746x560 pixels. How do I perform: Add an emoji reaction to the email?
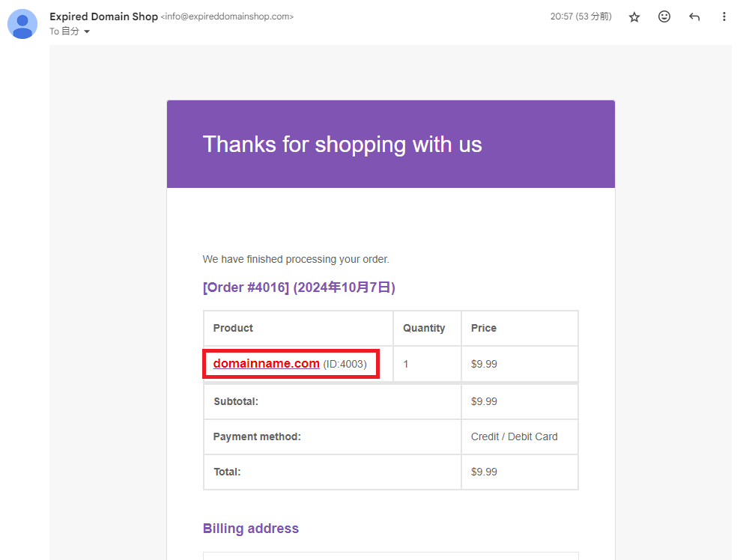(664, 16)
